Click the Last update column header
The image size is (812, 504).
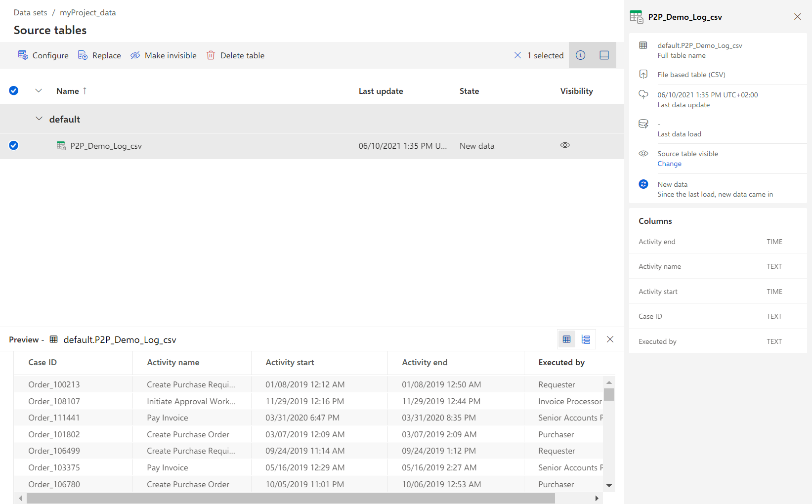tap(381, 91)
